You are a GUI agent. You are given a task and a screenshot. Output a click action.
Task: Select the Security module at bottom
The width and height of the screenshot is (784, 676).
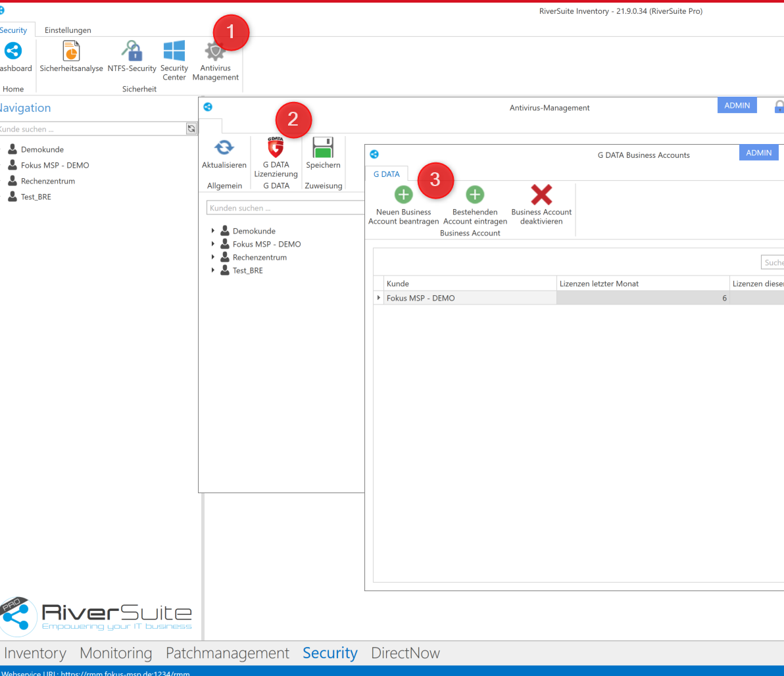330,653
